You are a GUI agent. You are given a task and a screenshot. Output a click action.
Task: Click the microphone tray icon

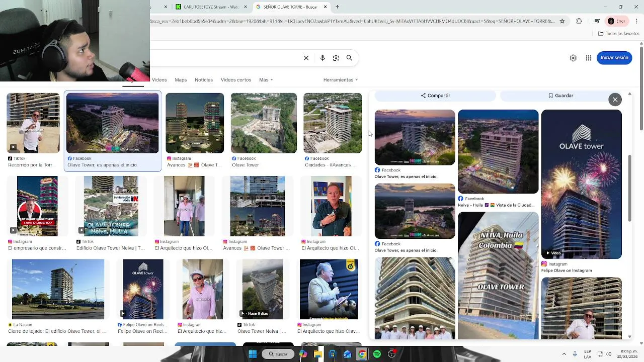pyautogui.click(x=575, y=354)
